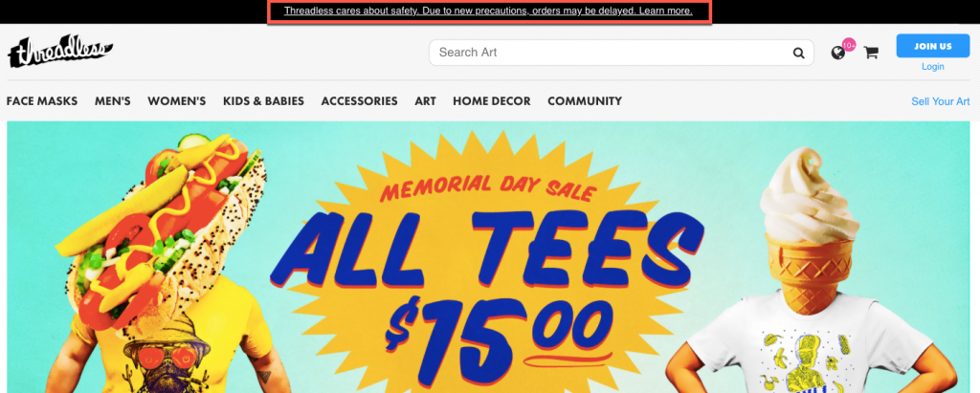
Task: Click inside the Search Art field
Action: [x=621, y=53]
